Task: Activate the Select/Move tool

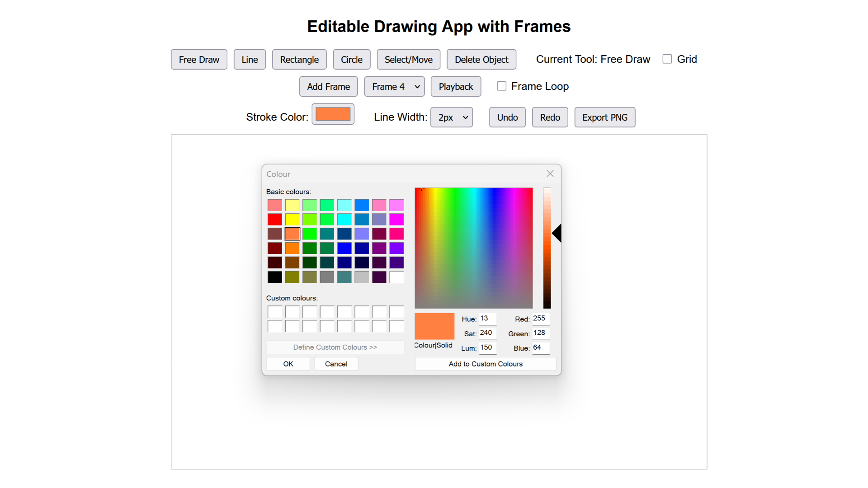Action: pos(409,60)
